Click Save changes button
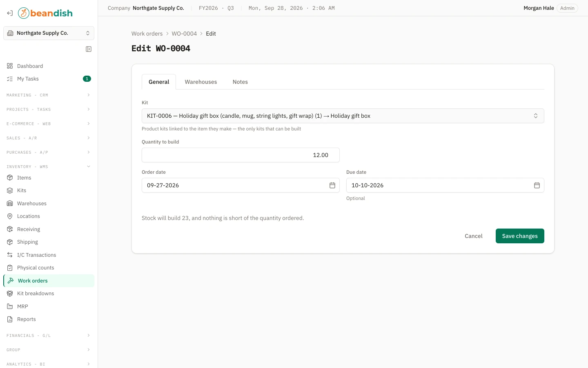Screen dimensions: 588x368 click(x=520, y=236)
